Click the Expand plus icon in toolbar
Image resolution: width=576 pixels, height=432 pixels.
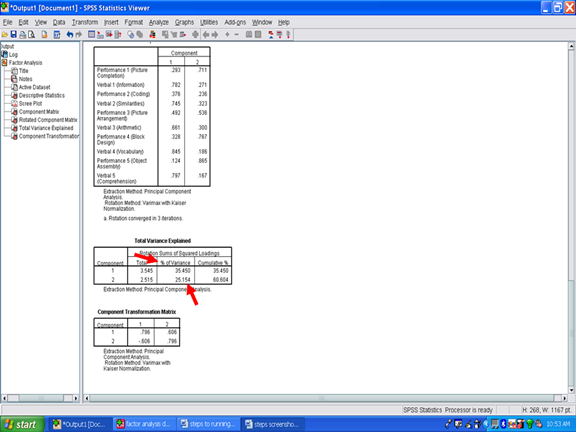click(x=227, y=35)
